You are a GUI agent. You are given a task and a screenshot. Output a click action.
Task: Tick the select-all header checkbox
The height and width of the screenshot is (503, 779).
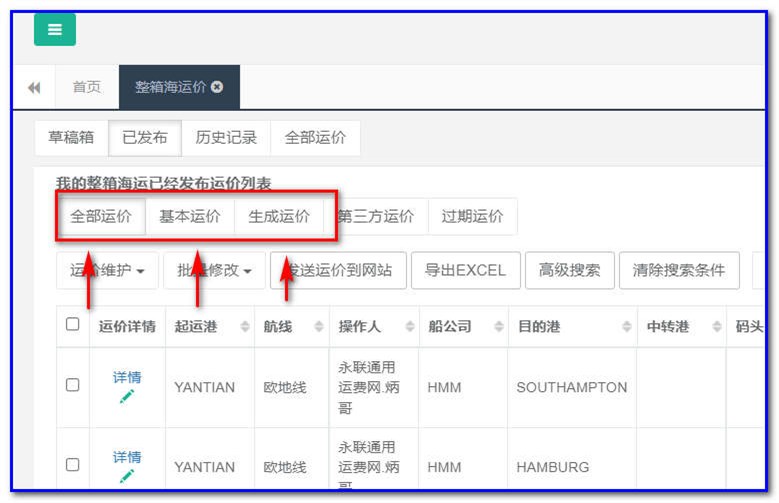73,324
